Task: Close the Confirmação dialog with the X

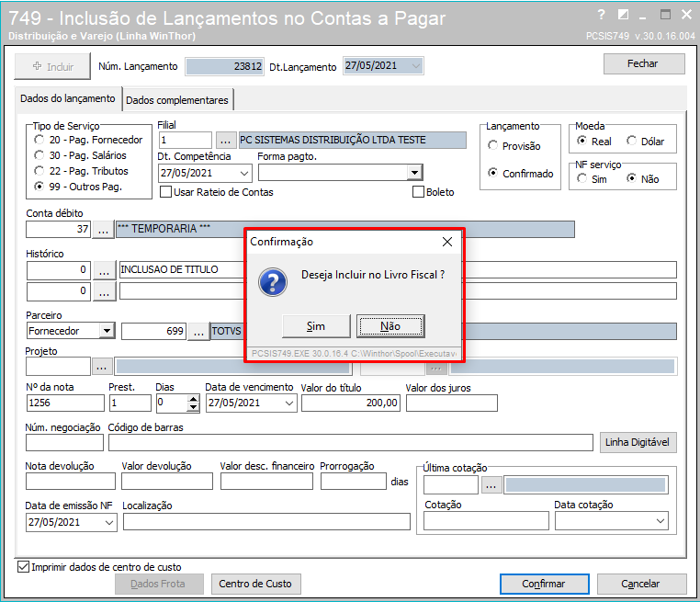Action: coord(446,242)
